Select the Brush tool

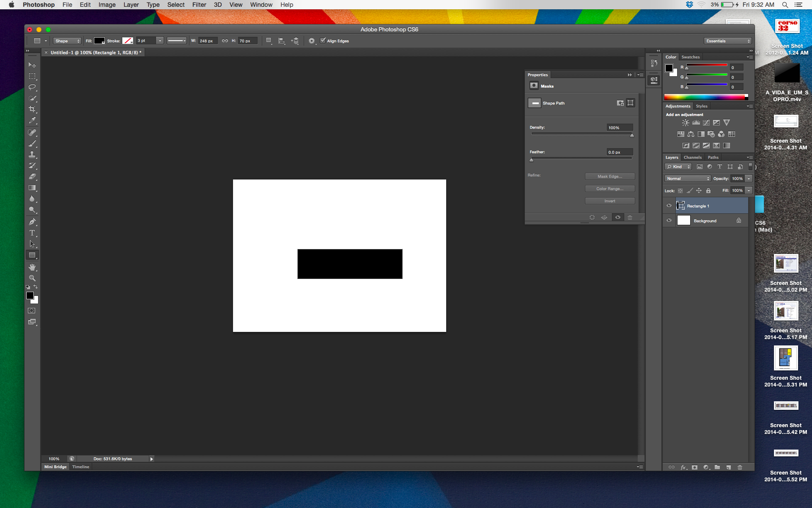(x=32, y=144)
